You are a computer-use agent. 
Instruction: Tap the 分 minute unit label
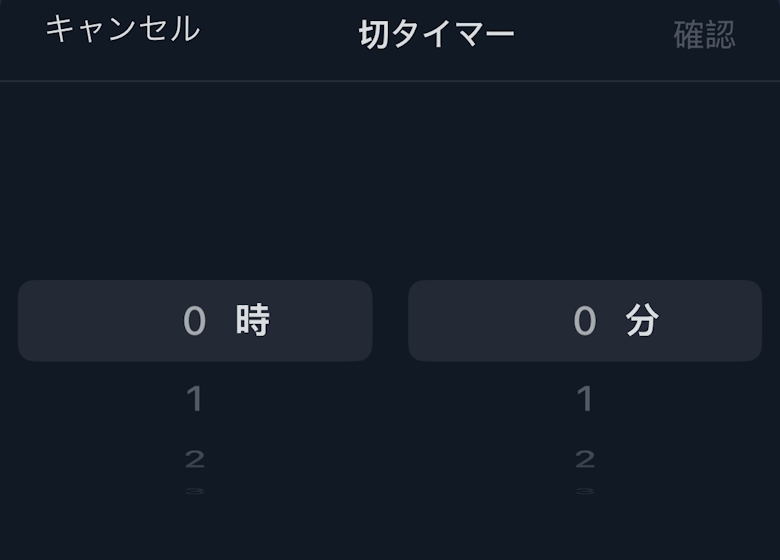pos(642,321)
